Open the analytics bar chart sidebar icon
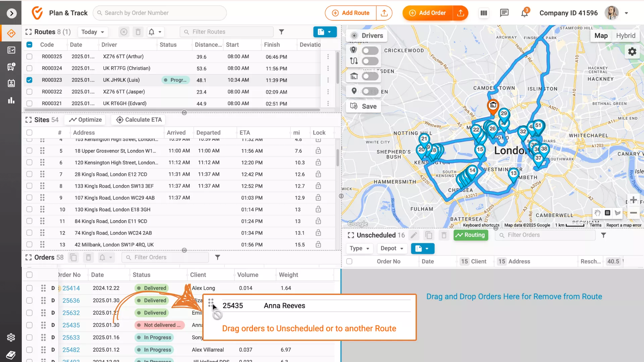 pos(11,100)
